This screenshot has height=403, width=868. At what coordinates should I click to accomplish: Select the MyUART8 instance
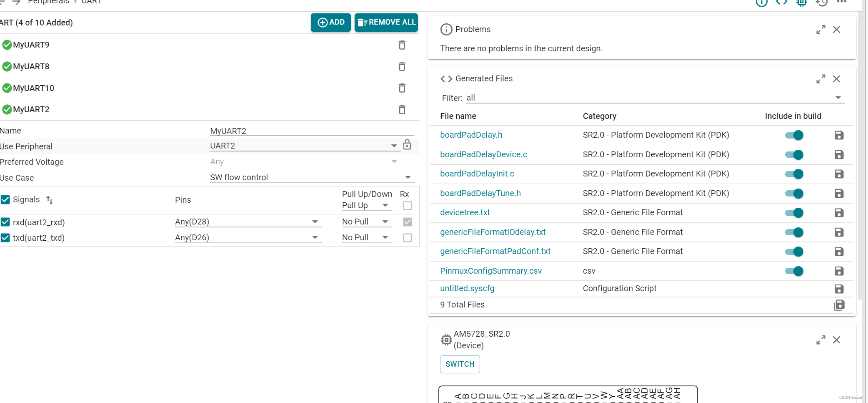point(31,66)
